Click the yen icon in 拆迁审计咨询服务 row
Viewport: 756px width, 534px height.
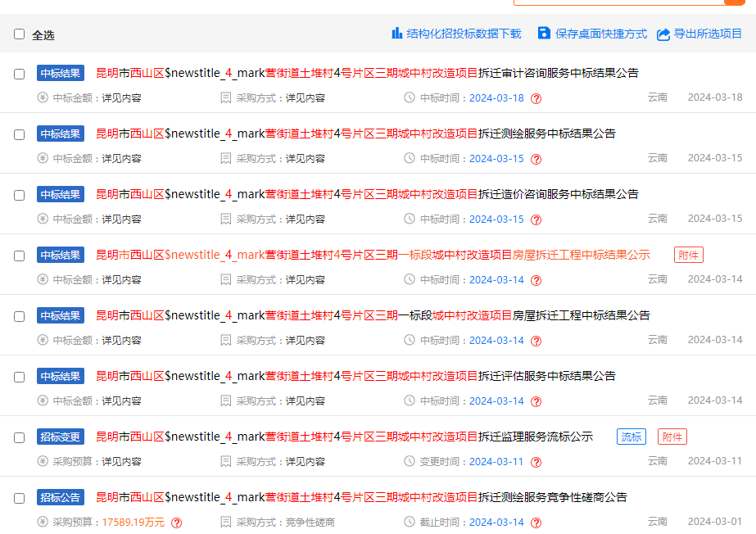point(43,97)
